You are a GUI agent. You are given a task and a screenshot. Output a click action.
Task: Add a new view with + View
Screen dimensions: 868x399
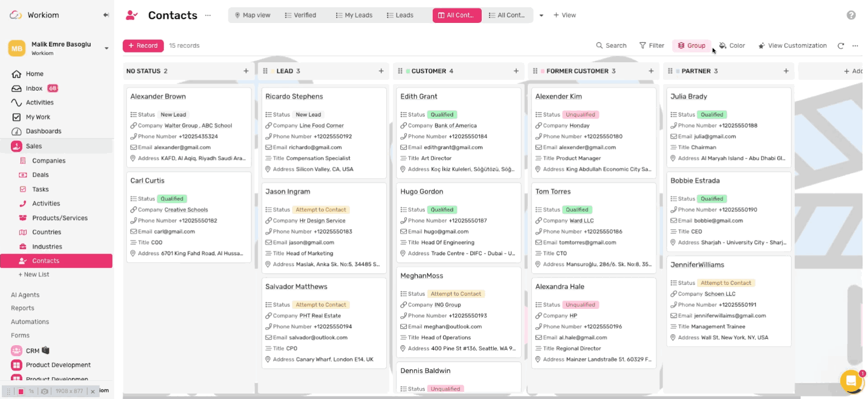[565, 15]
